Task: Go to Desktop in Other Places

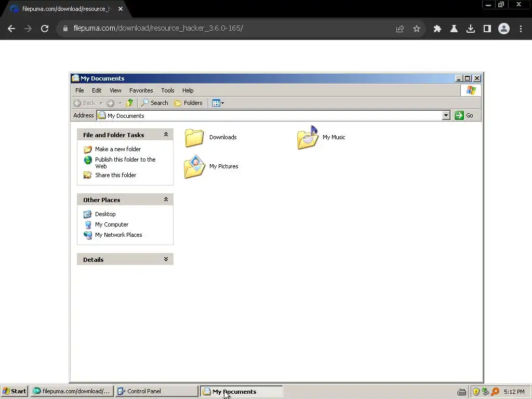Action: pos(105,214)
